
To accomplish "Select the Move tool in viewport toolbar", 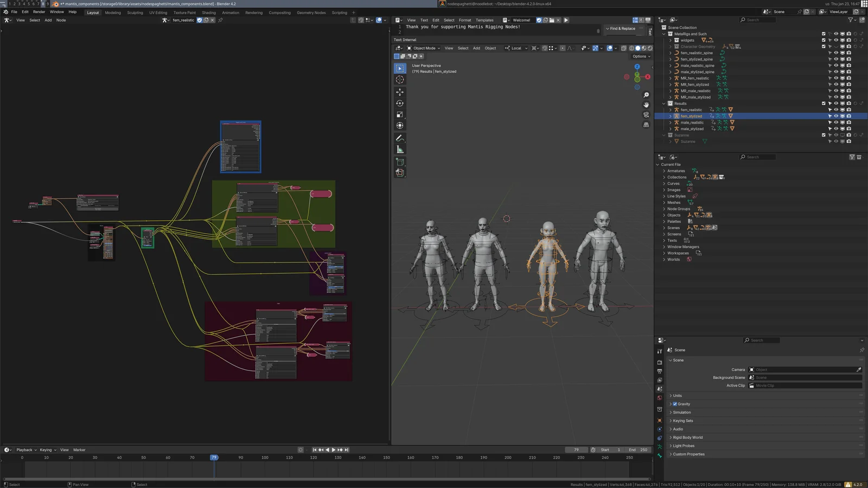I will 400,92.
